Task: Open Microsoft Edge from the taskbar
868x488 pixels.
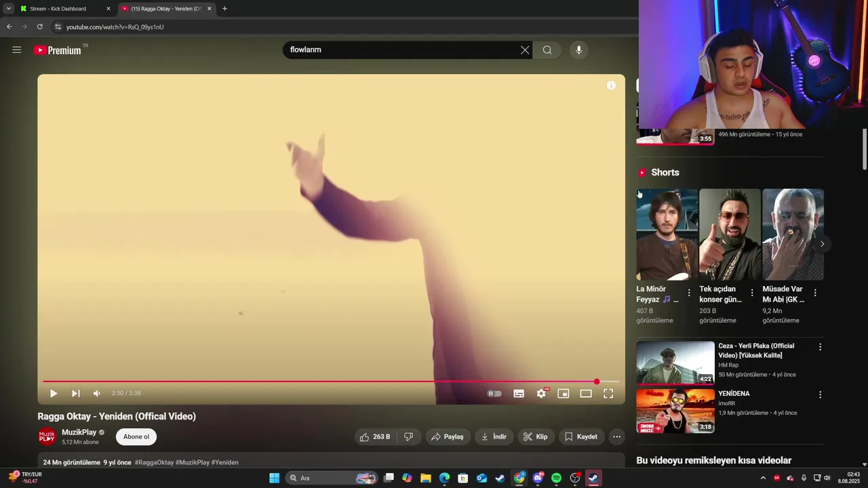Action: [444, 478]
